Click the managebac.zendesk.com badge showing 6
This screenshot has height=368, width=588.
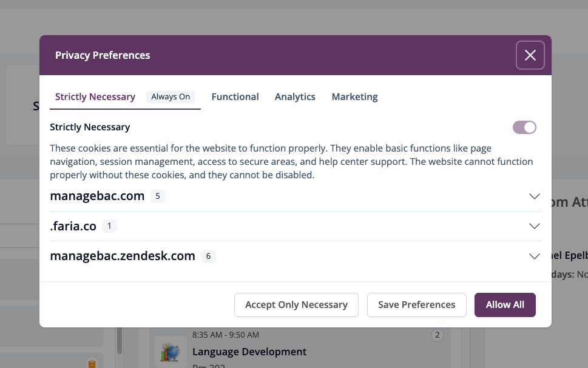pos(208,256)
